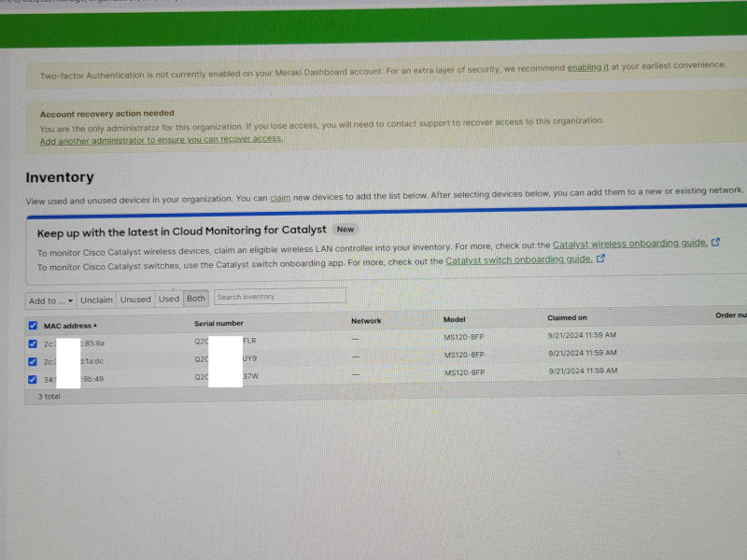This screenshot has width=747, height=560.
Task: Toggle the select-all checkbox in table header
Action: tap(33, 325)
